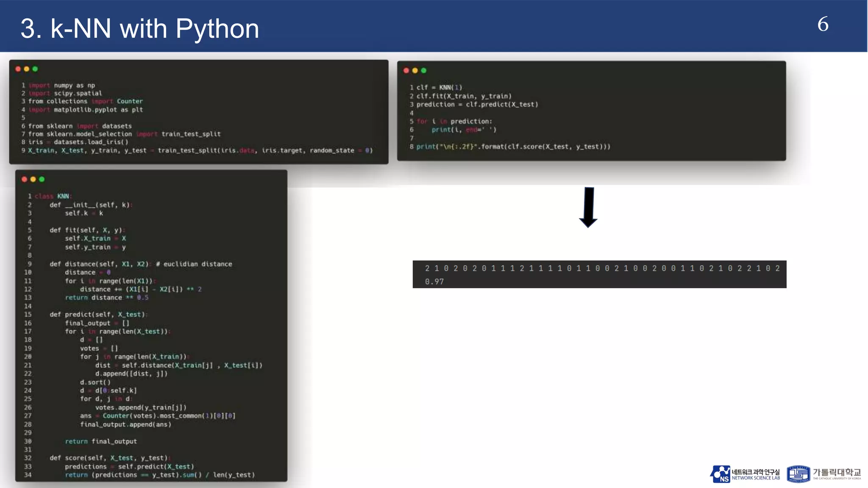Click the Network Science Lab logo
868x488 pixels.
(x=745, y=474)
